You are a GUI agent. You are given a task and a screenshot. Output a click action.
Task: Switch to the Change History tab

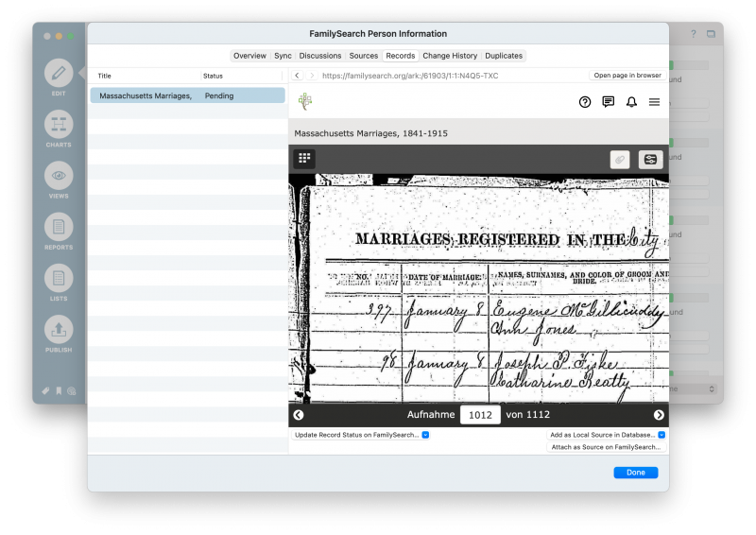(450, 56)
